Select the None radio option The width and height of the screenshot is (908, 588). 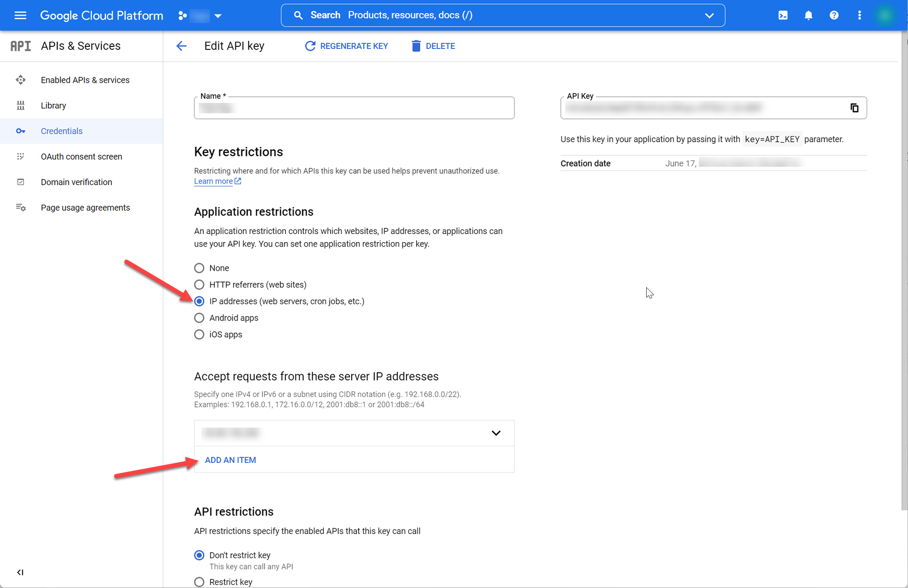[x=199, y=268]
